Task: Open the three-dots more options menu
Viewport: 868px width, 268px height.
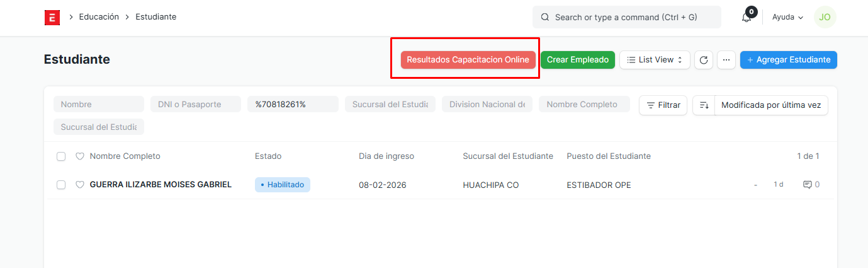Action: 726,60
